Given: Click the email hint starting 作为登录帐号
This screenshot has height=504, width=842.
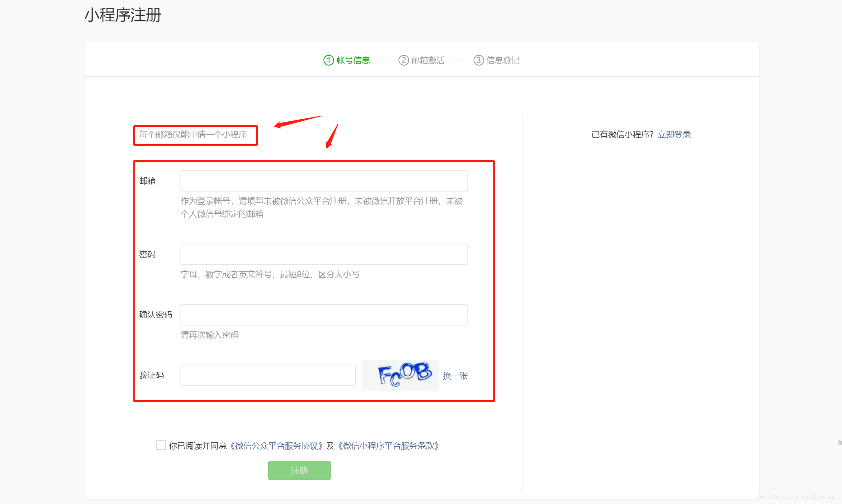Looking at the screenshot, I should tap(321, 207).
